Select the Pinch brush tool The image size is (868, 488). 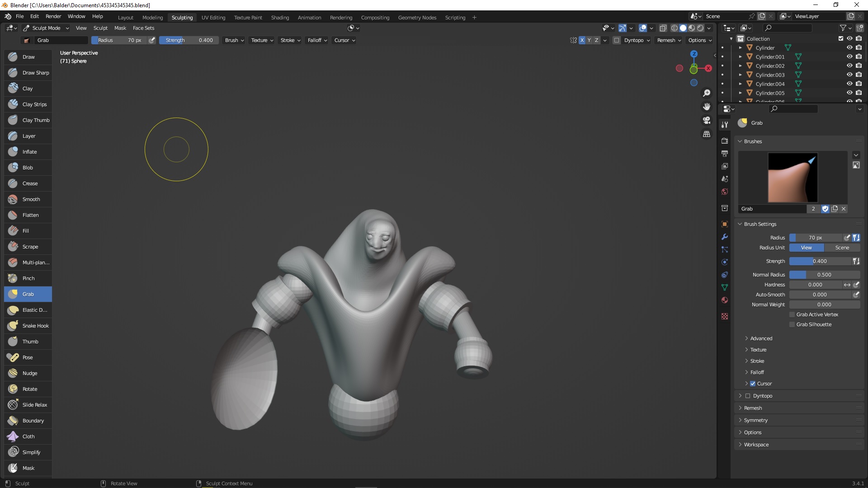(28, 278)
